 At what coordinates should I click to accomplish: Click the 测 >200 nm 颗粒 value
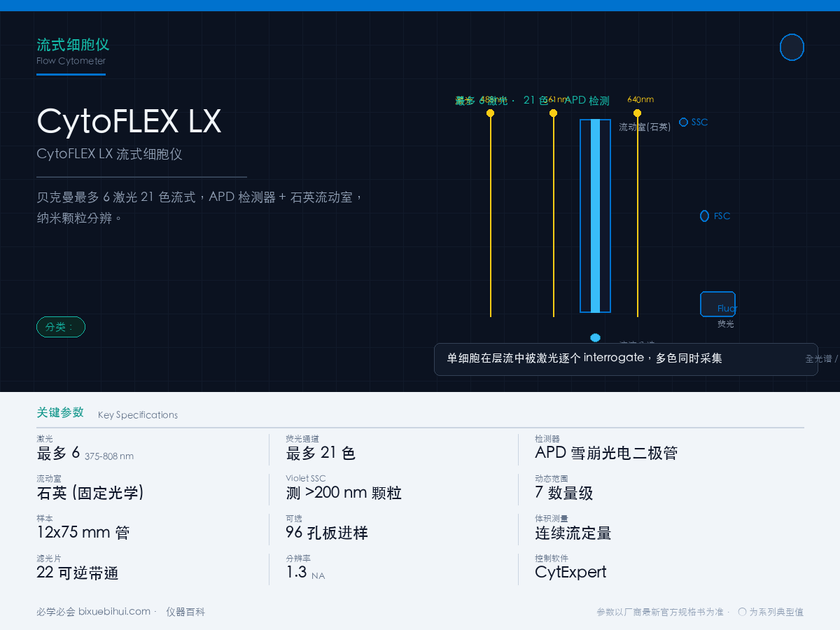(x=344, y=493)
